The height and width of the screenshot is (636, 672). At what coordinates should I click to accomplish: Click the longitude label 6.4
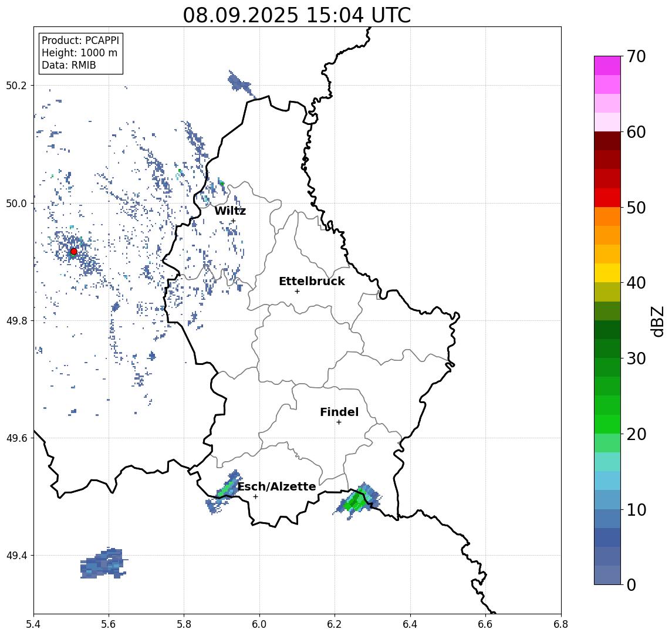click(410, 624)
